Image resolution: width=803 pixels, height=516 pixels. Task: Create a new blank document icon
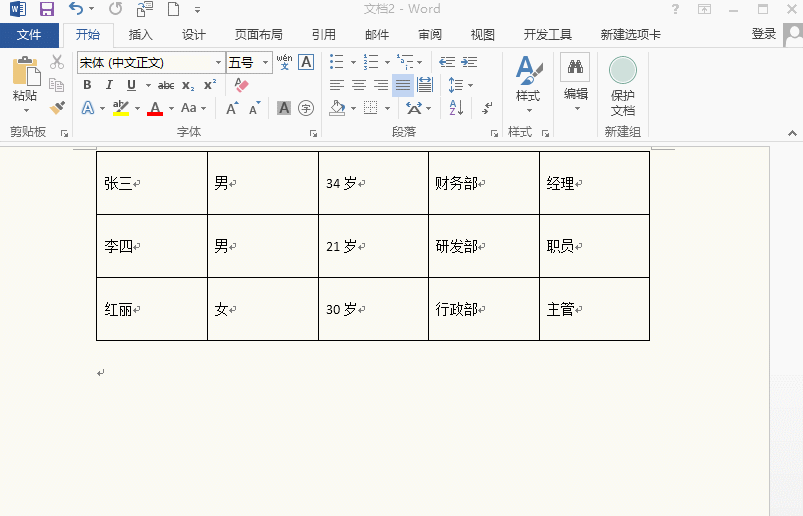(174, 9)
